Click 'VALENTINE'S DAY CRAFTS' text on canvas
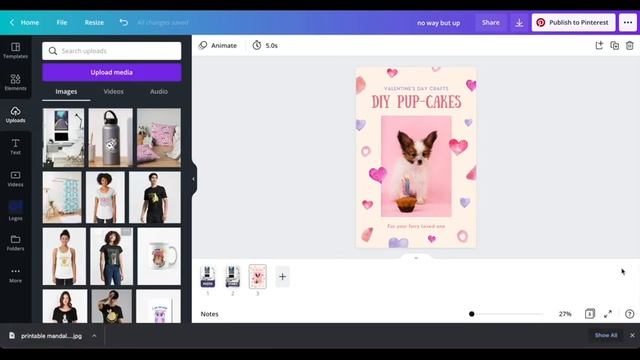 [416, 88]
